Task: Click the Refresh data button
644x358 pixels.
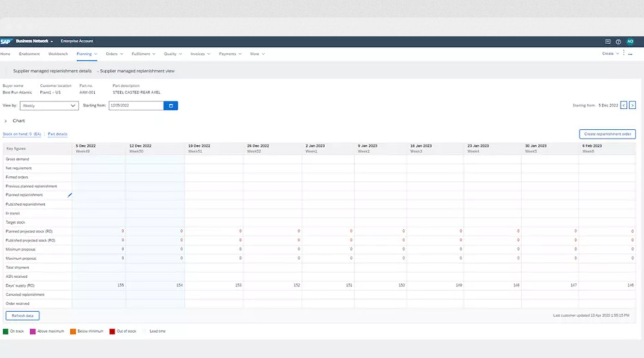Action: [22, 316]
